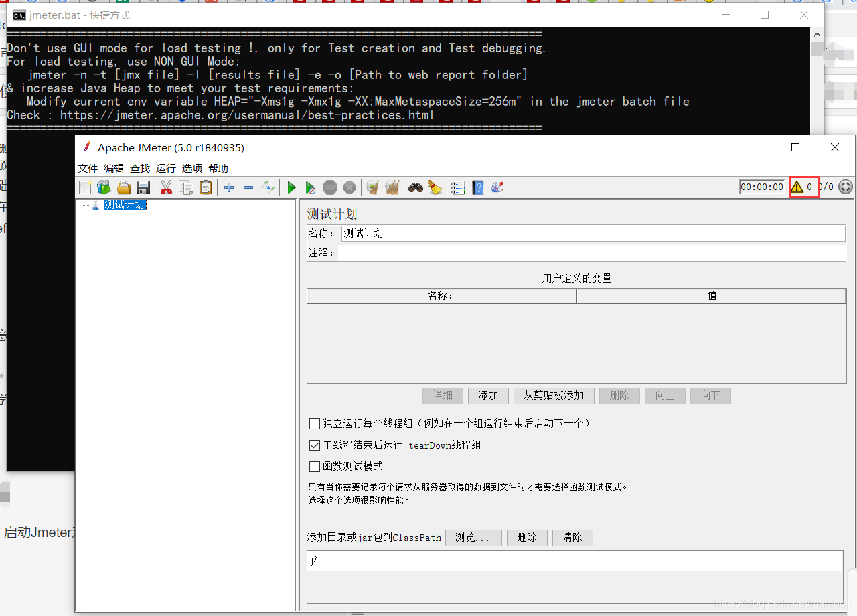This screenshot has height=616, width=857.
Task: Click the 清除 button
Action: click(572, 538)
